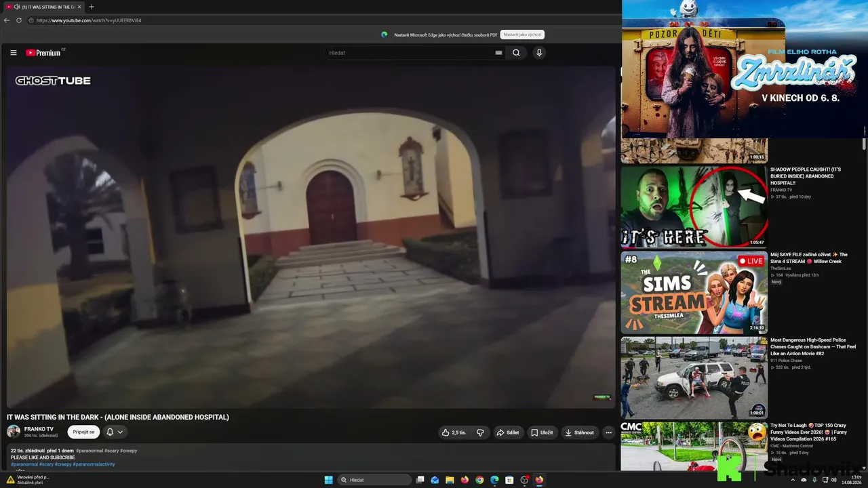View site information lock icon in address bar
Image resolution: width=868 pixels, height=488 pixels.
(31, 20)
